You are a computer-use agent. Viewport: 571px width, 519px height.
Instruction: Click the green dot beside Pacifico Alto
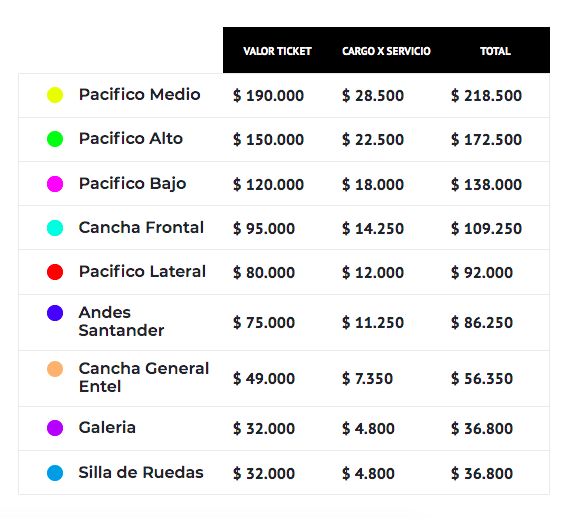(x=55, y=139)
